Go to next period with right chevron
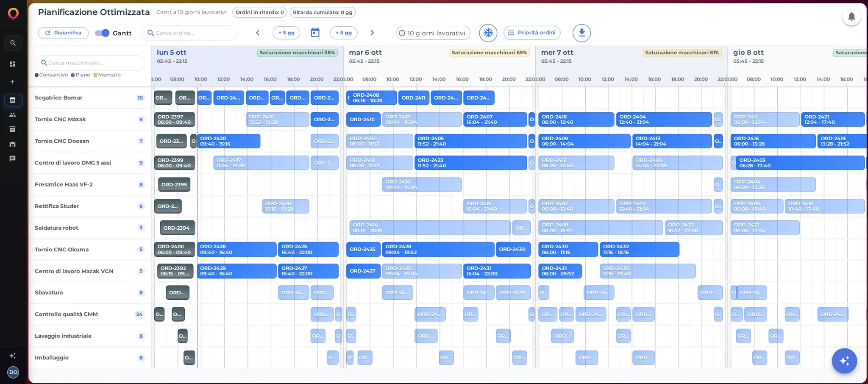Viewport: 868px width, 384px height. click(x=372, y=33)
